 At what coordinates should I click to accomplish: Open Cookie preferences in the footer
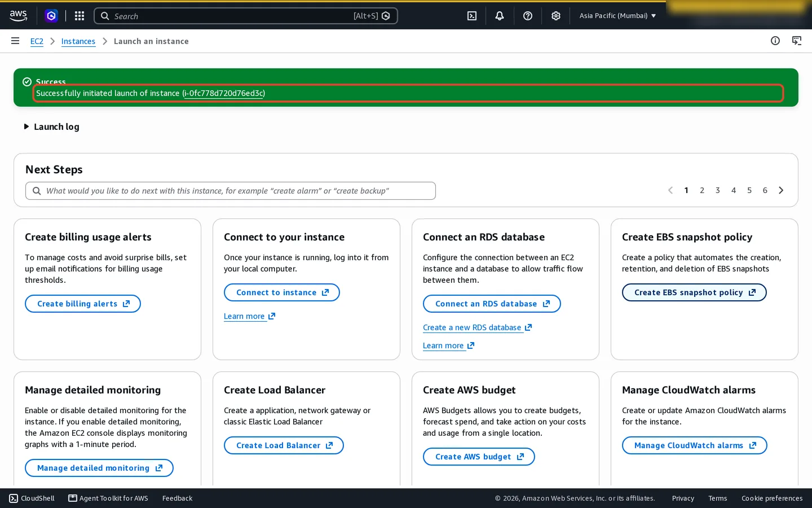click(x=772, y=498)
